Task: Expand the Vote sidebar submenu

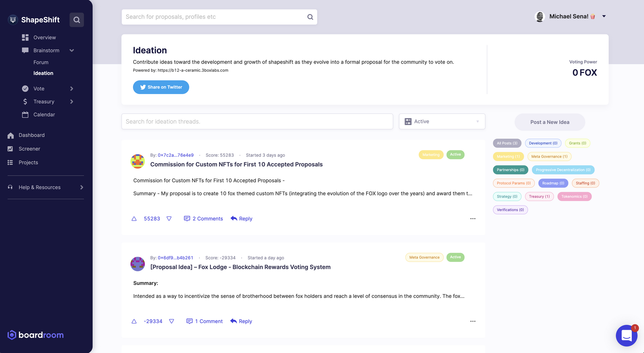Action: 72,89
